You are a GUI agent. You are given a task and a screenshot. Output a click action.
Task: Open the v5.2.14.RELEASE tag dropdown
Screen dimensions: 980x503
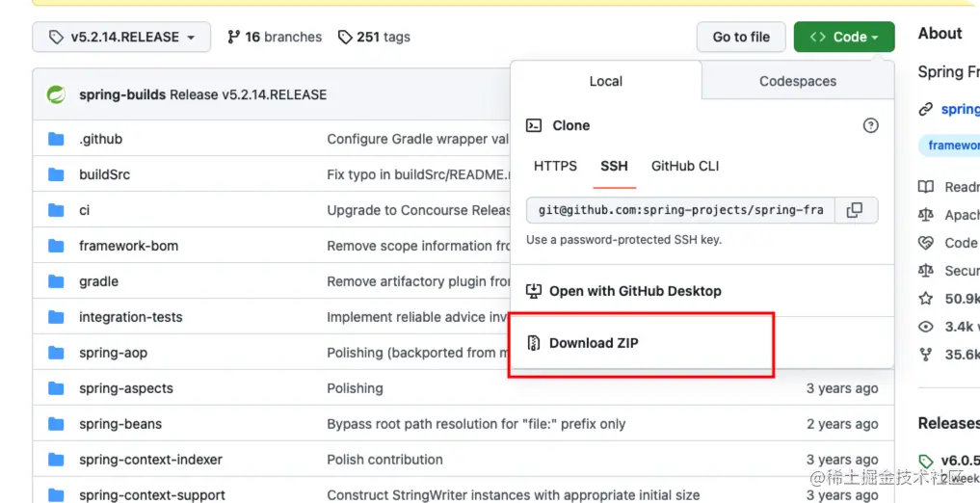tap(121, 37)
